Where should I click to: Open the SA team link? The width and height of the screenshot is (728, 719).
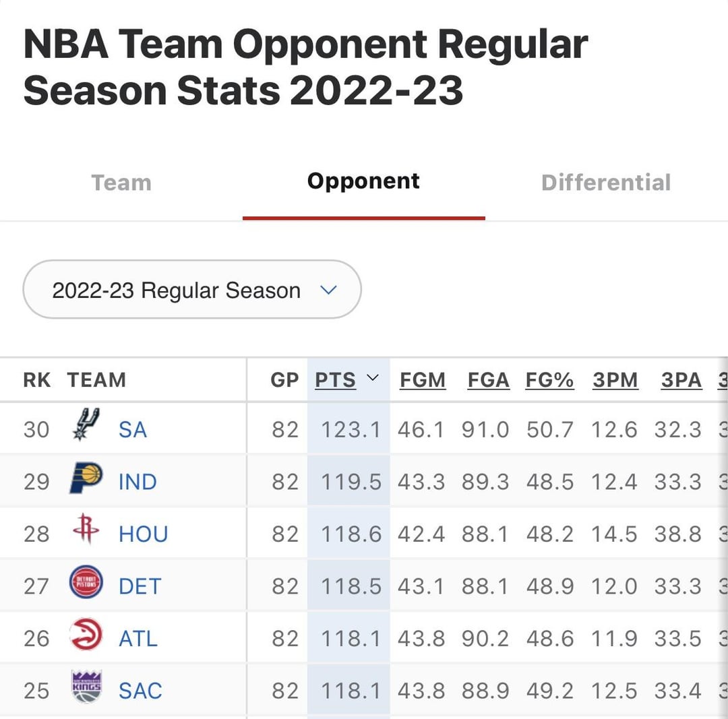pos(133,429)
